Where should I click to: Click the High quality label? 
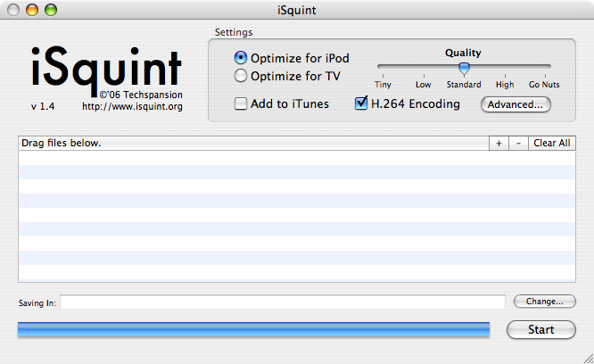pos(505,85)
